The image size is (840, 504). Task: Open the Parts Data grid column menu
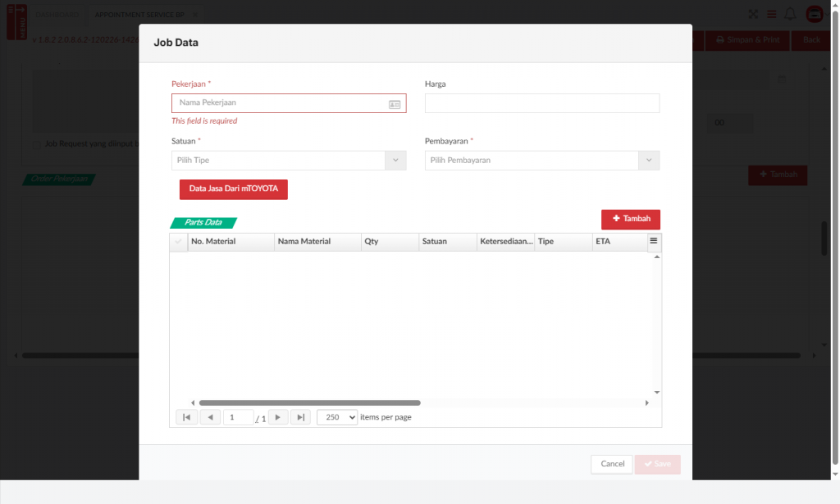(x=654, y=241)
